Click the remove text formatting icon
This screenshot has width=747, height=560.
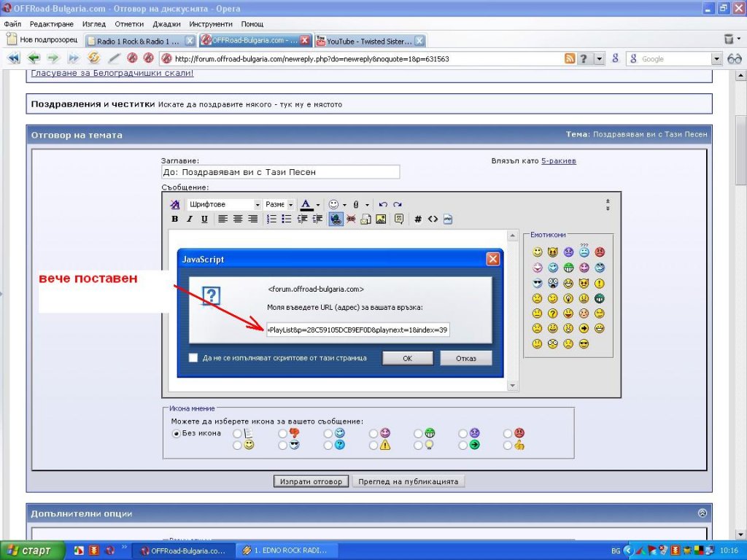click(x=175, y=204)
